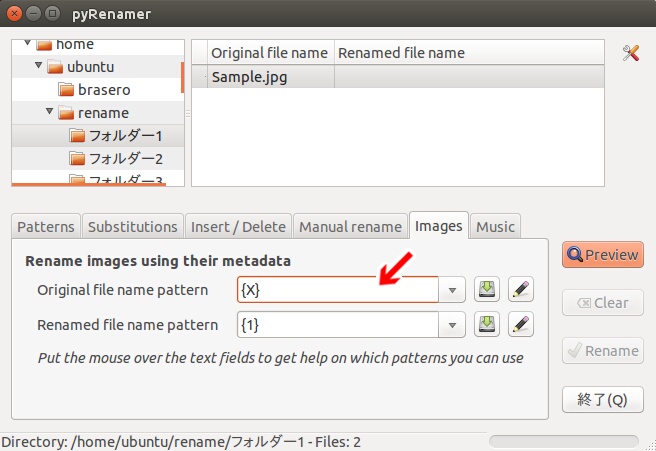Sort by Renamed file name column
Viewport: 656px width, 451px height.
469,53
